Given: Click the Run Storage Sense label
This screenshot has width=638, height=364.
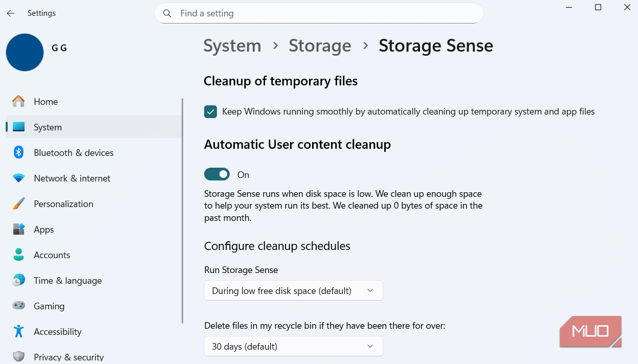Looking at the screenshot, I should tap(241, 270).
